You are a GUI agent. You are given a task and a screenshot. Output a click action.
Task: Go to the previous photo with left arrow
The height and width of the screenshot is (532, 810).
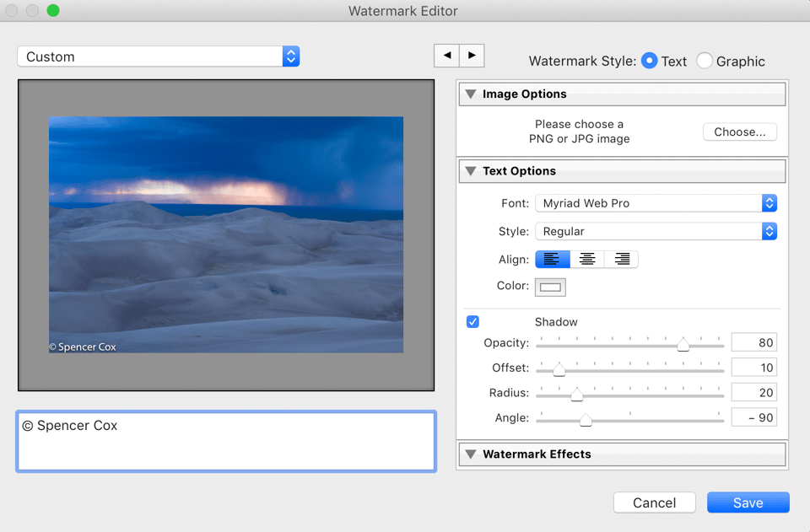point(447,55)
